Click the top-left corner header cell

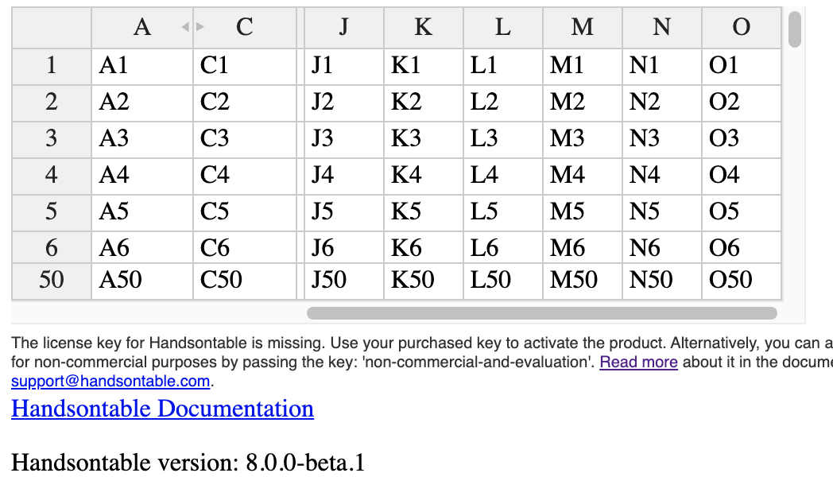pyautogui.click(x=52, y=28)
